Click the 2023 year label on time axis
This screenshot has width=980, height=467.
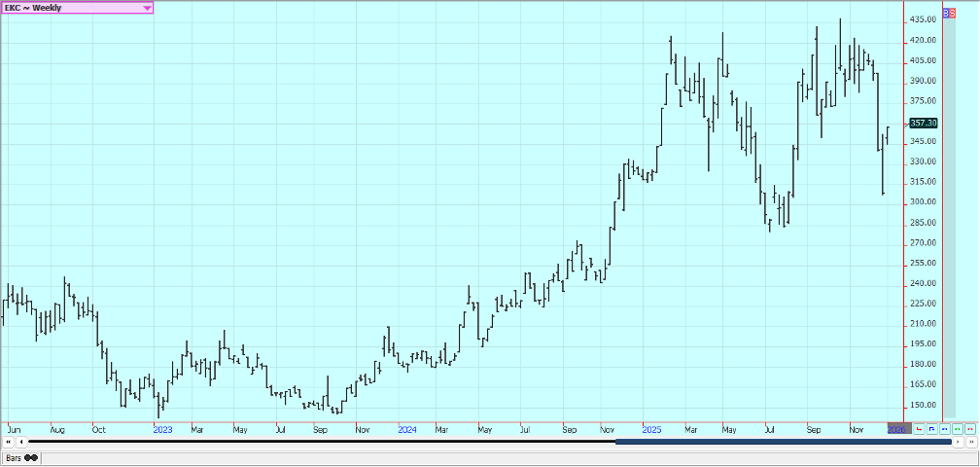(162, 429)
